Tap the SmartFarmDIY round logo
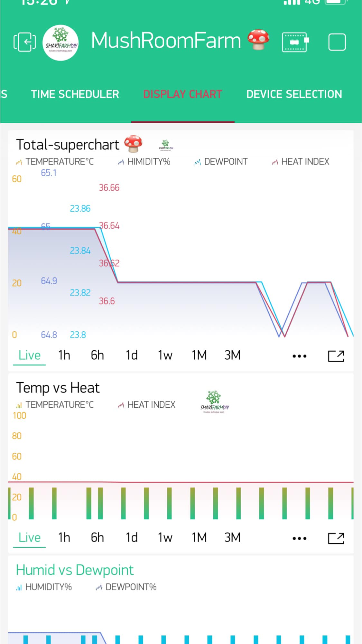 point(60,43)
